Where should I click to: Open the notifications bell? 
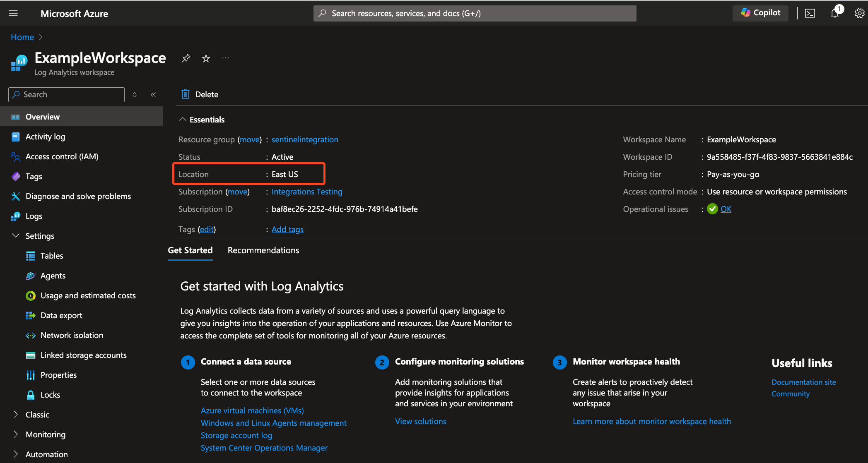[x=835, y=13]
